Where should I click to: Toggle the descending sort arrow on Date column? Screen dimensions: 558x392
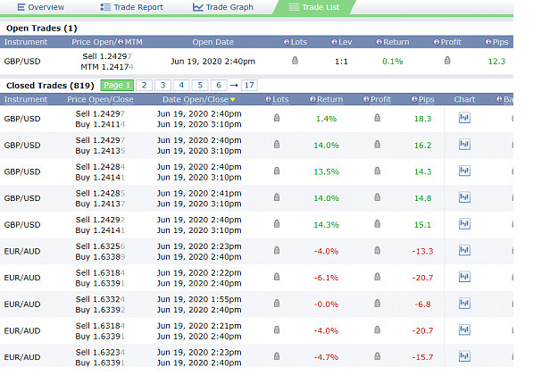(232, 100)
